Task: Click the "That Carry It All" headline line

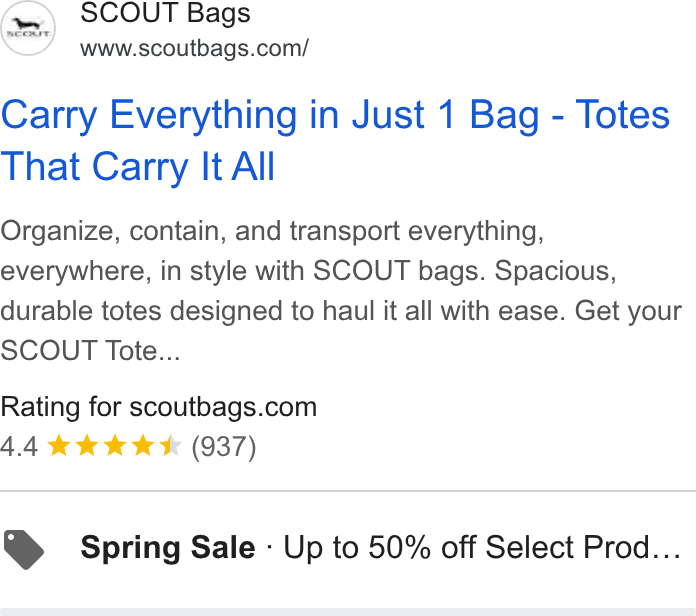Action: tap(138, 167)
